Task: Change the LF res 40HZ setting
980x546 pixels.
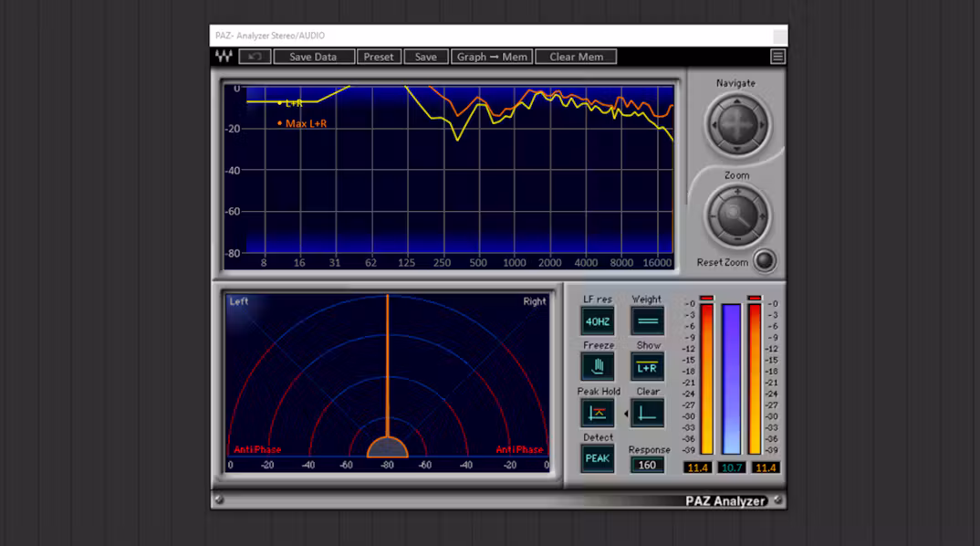Action: (x=598, y=321)
